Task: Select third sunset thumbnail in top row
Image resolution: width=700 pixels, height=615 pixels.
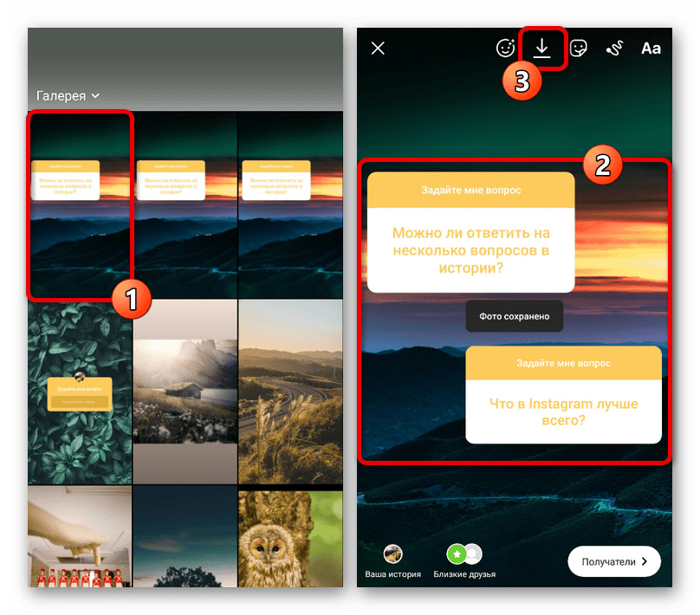Action: coord(290,204)
